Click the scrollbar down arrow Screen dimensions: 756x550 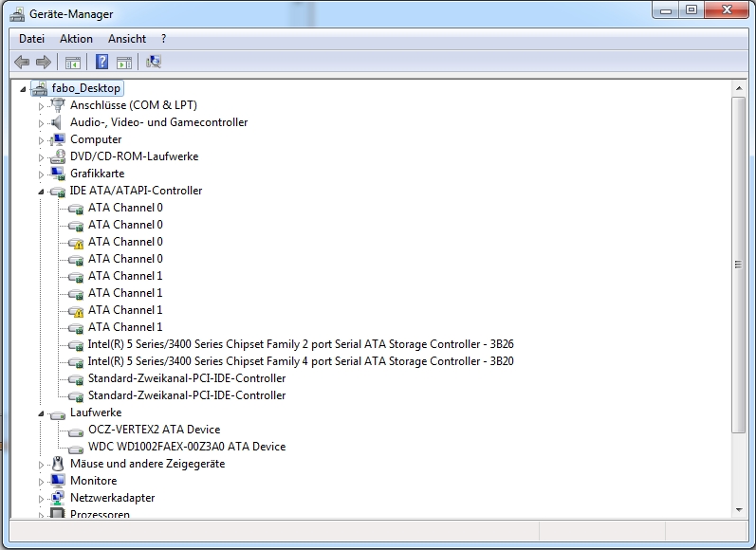click(x=739, y=510)
